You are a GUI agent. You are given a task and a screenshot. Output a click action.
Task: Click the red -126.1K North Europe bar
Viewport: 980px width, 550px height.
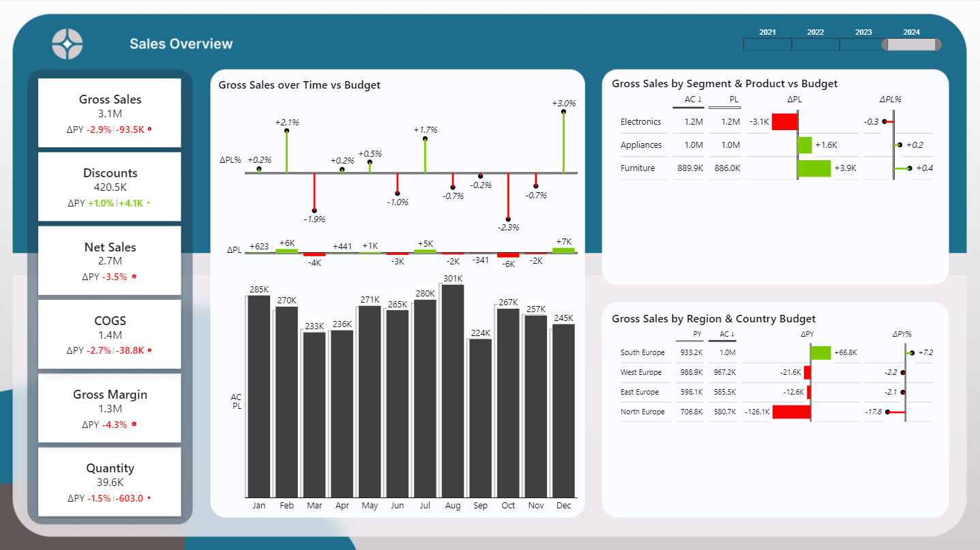pos(791,412)
